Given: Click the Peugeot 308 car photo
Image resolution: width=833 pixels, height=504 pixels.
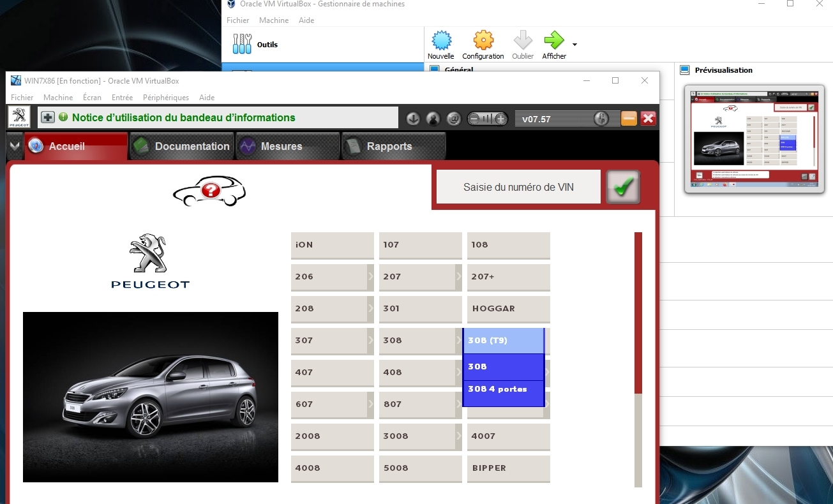Looking at the screenshot, I should 151,397.
